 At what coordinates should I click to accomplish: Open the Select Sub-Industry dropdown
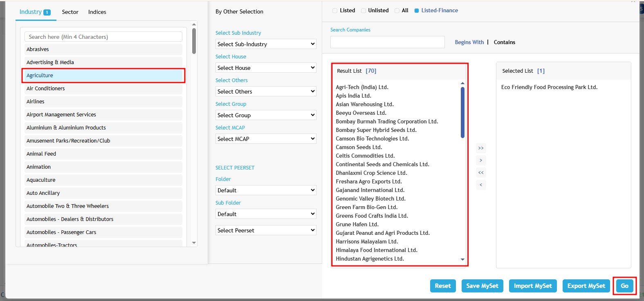[x=266, y=44]
